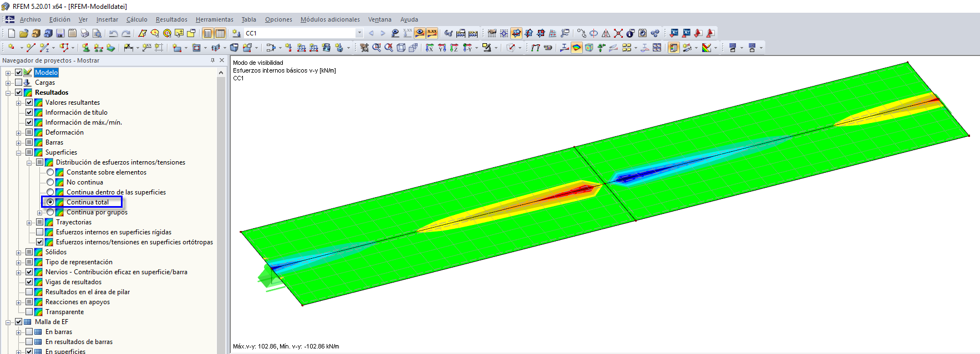Open the Resultados menu
The height and width of the screenshot is (354, 980).
pos(171,19)
